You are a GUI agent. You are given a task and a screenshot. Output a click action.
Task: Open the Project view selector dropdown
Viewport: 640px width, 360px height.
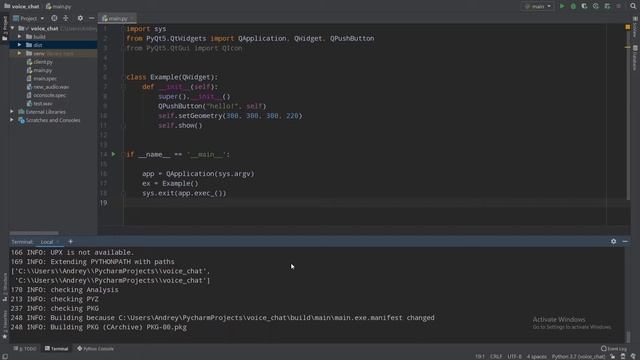pyautogui.click(x=29, y=18)
